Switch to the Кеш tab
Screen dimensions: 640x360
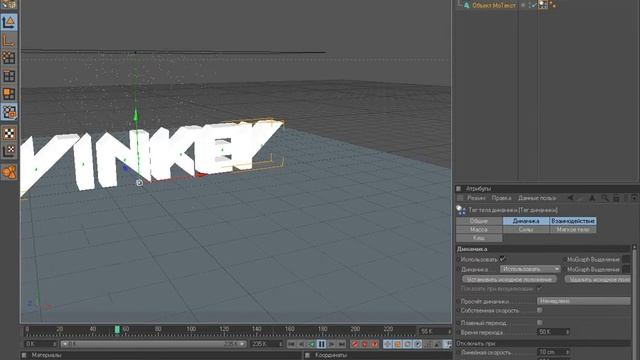(x=479, y=238)
